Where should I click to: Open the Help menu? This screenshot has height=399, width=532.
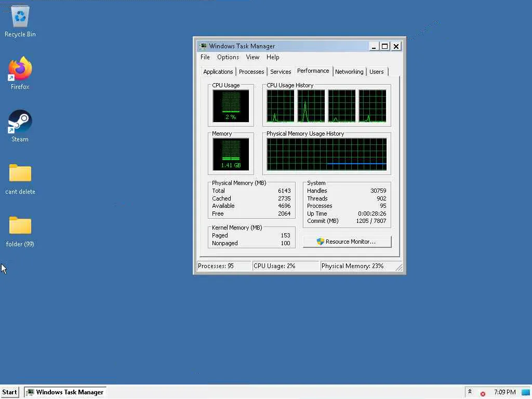click(x=273, y=57)
